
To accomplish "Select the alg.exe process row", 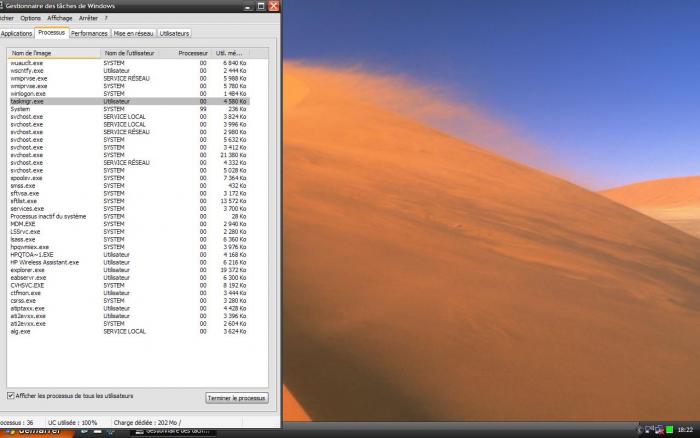I will tap(129, 331).
